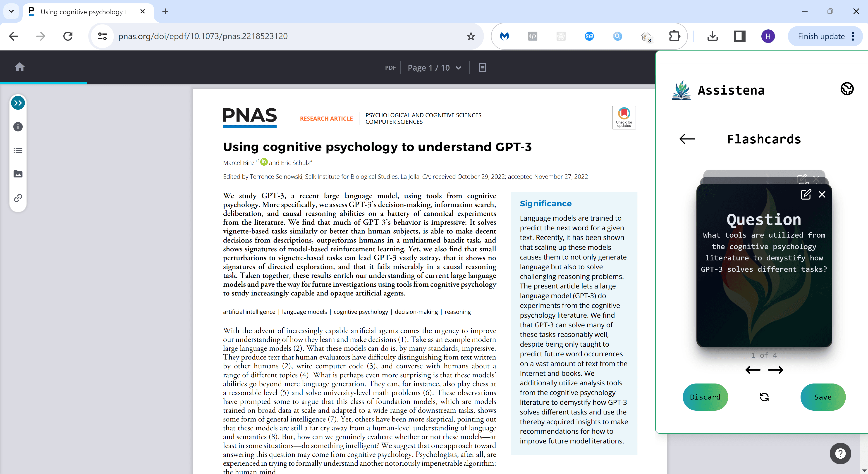Click the Assistena globe icon
868x474 pixels.
847,89
